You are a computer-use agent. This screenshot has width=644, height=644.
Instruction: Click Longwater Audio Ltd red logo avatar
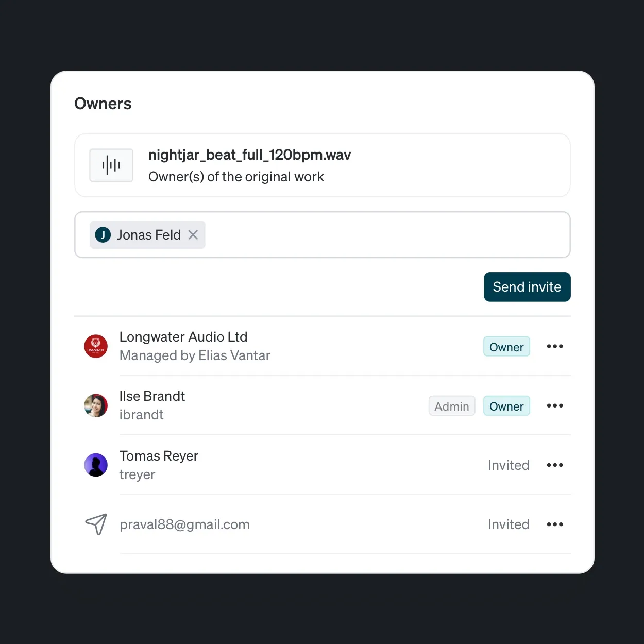click(x=96, y=346)
